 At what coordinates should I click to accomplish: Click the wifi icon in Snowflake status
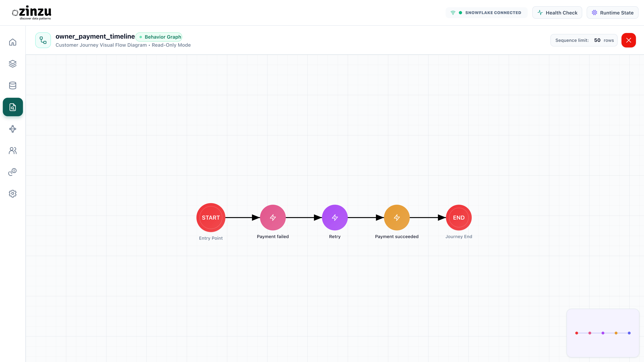pos(453,13)
